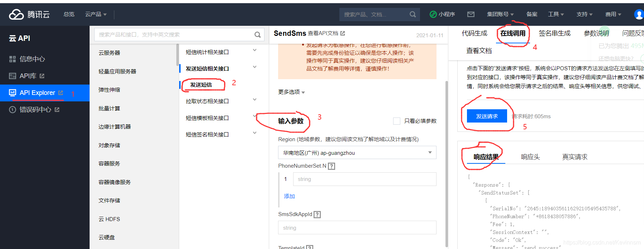
Task: Select 容器镜像服务 in the product list
Action: (115, 182)
